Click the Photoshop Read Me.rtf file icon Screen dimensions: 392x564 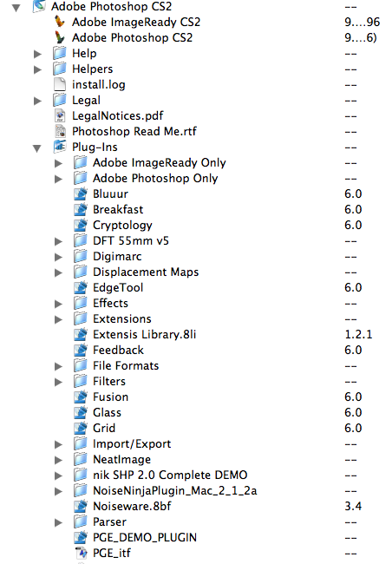(60, 131)
